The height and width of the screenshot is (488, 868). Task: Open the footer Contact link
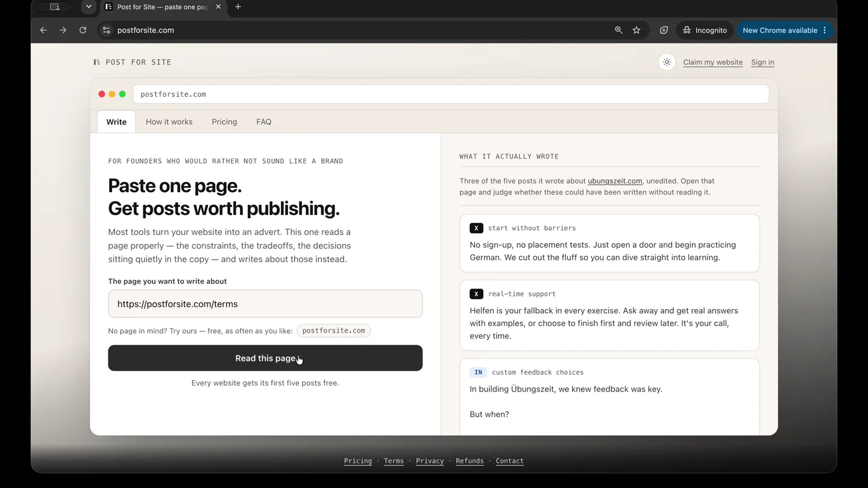pos(509,461)
